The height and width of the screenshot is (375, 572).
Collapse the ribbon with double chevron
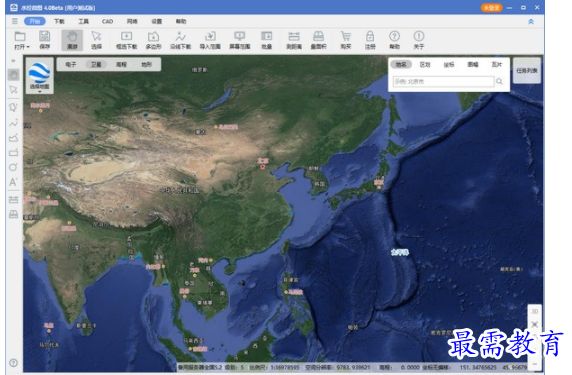(x=531, y=22)
